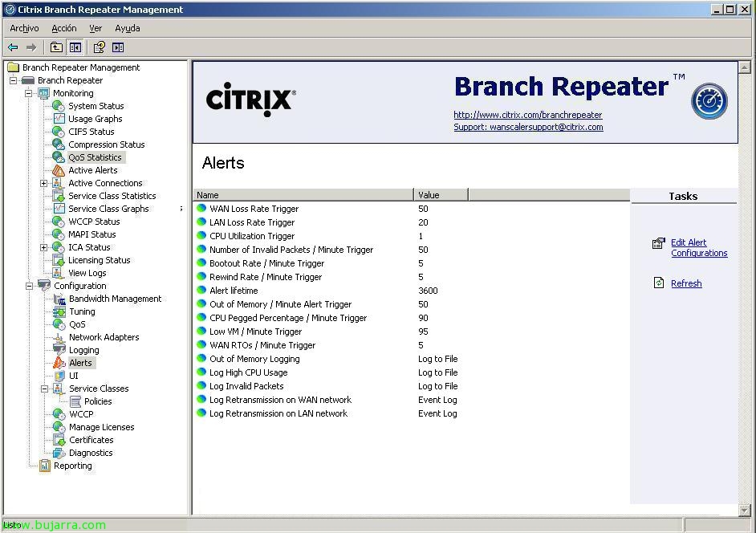Collapse the Monitoring tree node

pos(29,93)
